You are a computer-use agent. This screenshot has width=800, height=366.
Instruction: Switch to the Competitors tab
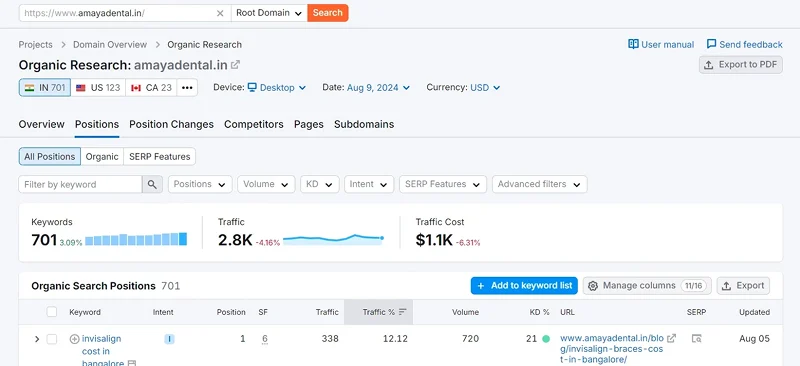point(254,124)
